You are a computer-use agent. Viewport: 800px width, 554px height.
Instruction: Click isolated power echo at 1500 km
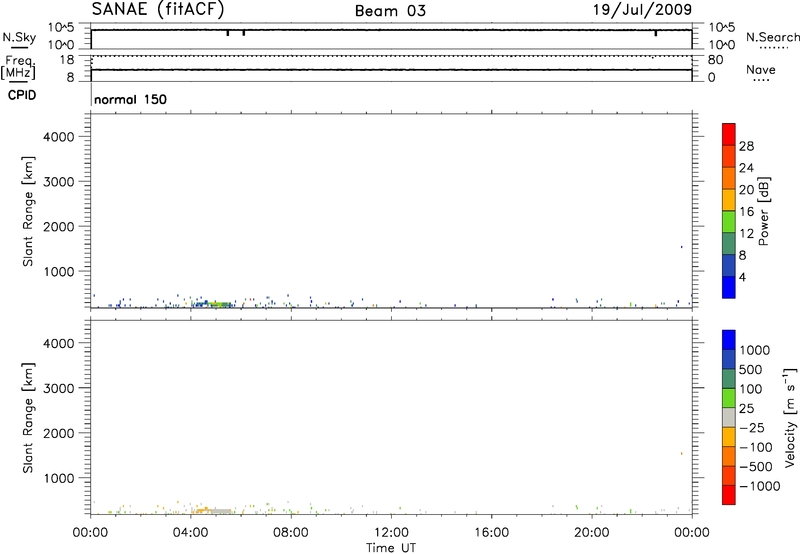681,247
